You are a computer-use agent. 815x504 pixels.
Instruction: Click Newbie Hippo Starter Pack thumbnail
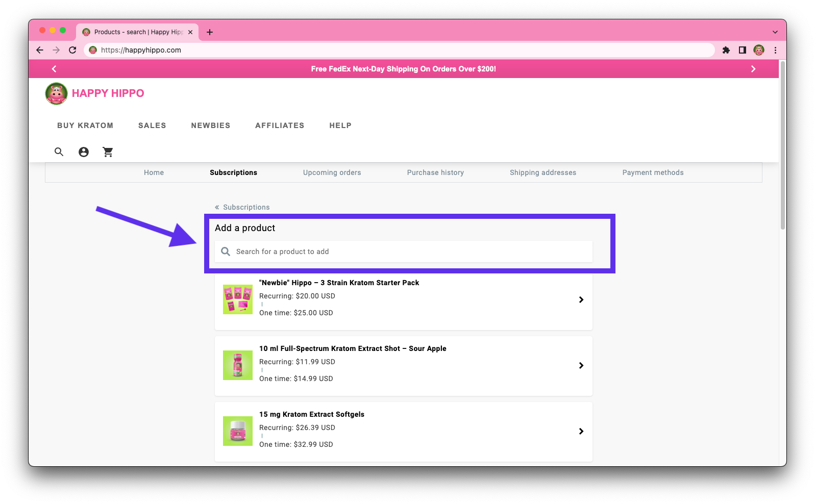pos(238,299)
